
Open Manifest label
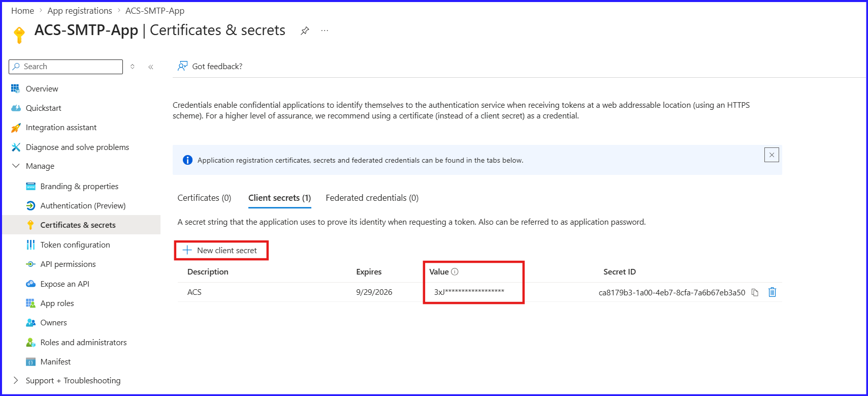tap(56, 362)
